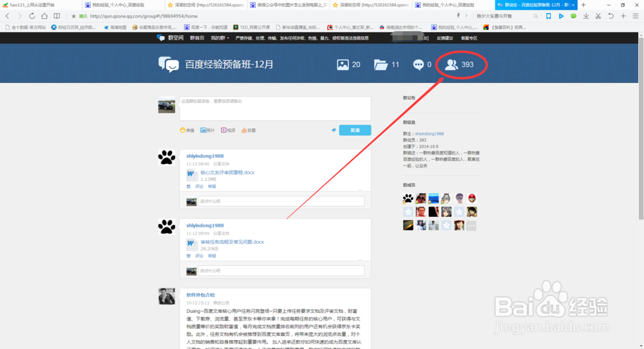
Task: Expand the 我的群 dropdown in the top bar
Action: point(220,38)
